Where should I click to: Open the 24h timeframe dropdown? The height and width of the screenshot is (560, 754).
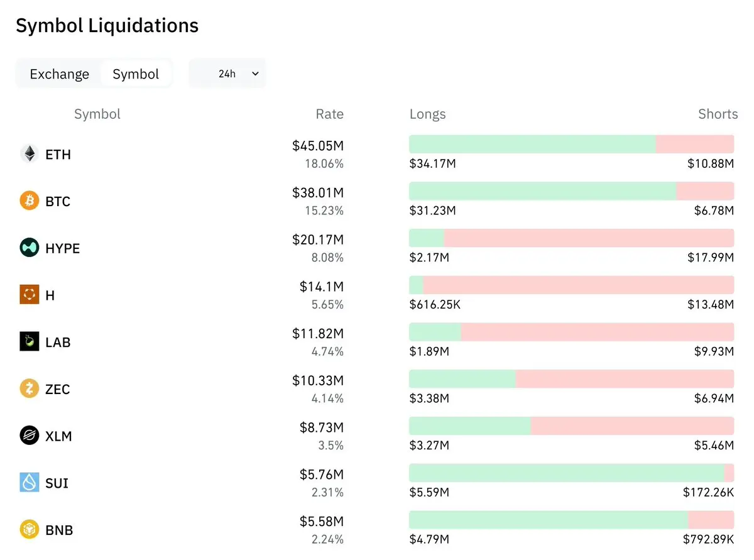point(227,74)
